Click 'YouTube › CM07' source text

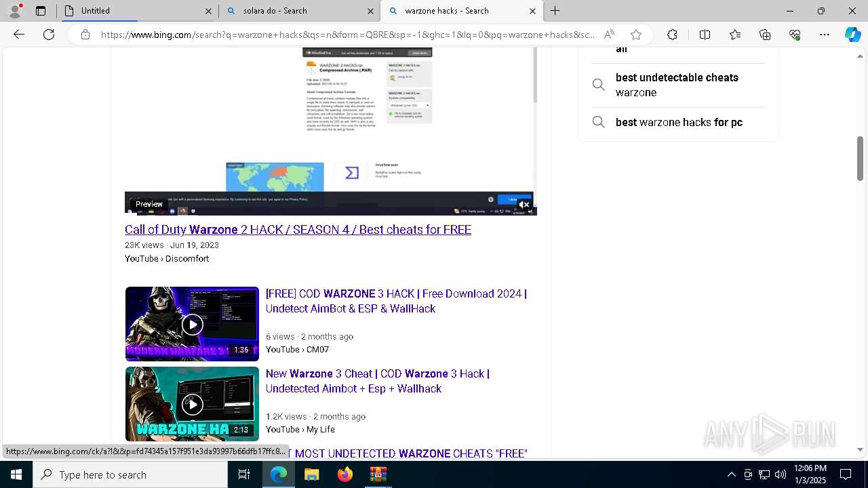[297, 350]
